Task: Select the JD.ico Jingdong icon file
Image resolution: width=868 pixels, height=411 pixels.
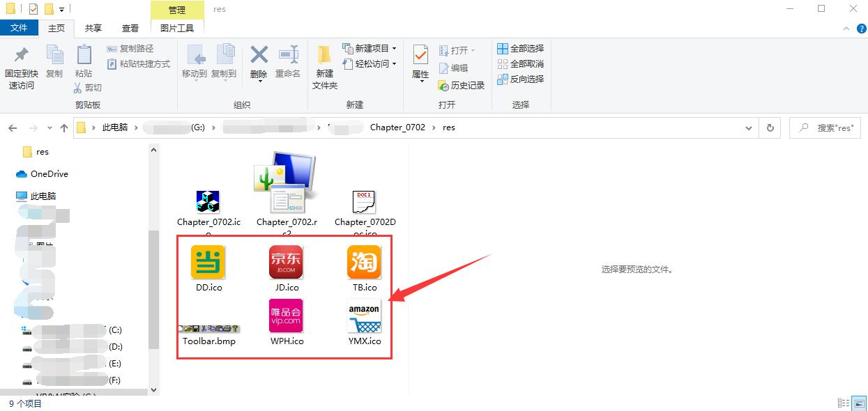Action: [287, 268]
